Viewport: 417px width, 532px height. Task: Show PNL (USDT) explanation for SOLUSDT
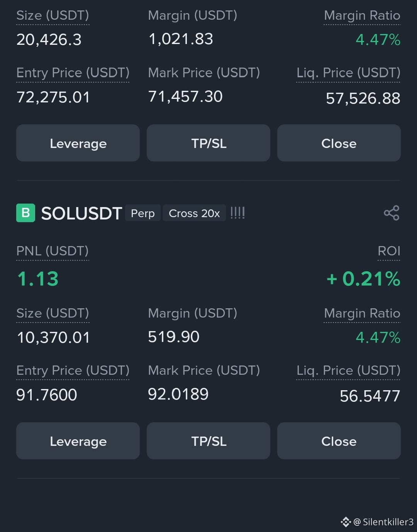tap(53, 251)
